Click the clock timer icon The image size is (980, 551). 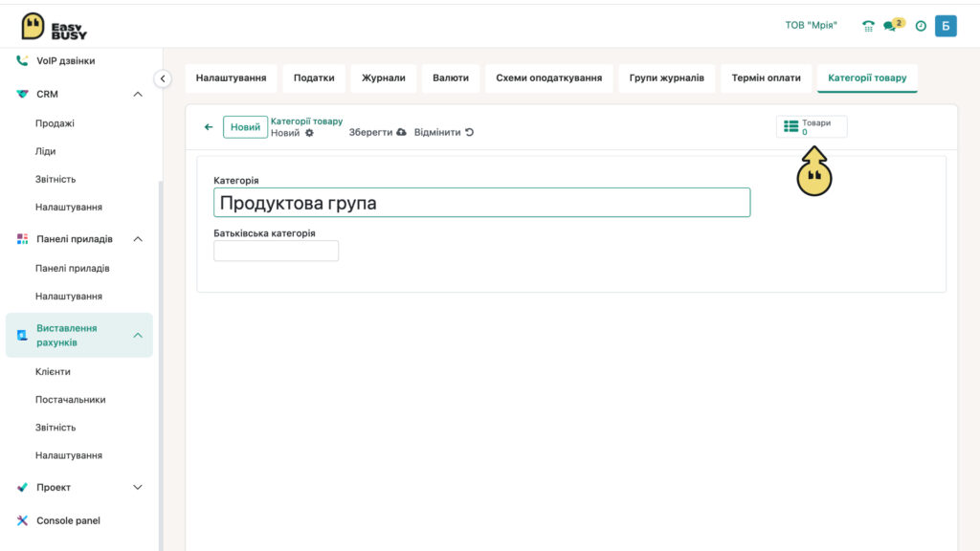[x=921, y=26]
